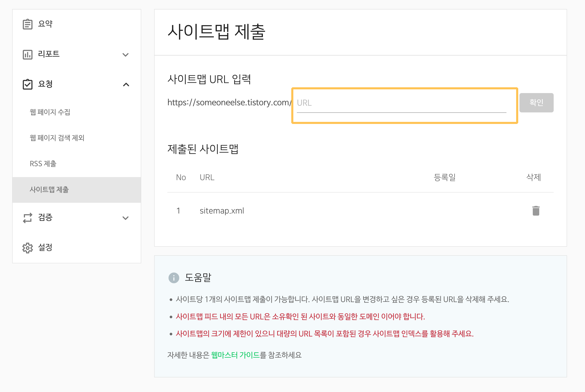This screenshot has height=392, width=585.
Task: Open the 검증 menu label
Action: click(45, 217)
